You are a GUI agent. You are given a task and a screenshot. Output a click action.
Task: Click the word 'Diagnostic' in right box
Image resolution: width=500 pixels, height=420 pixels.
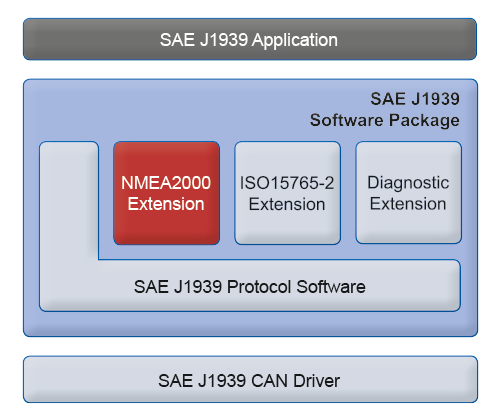coord(408,183)
